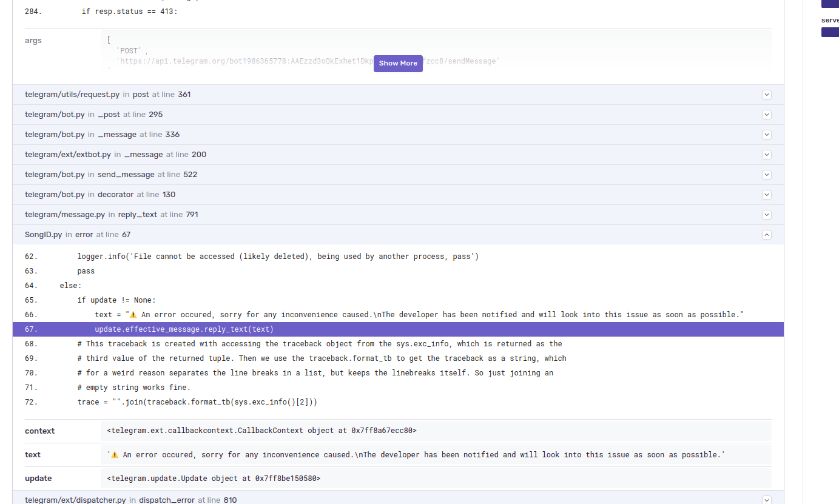Select the telegram/utils/request.py filename text
The image size is (839, 504).
click(72, 95)
